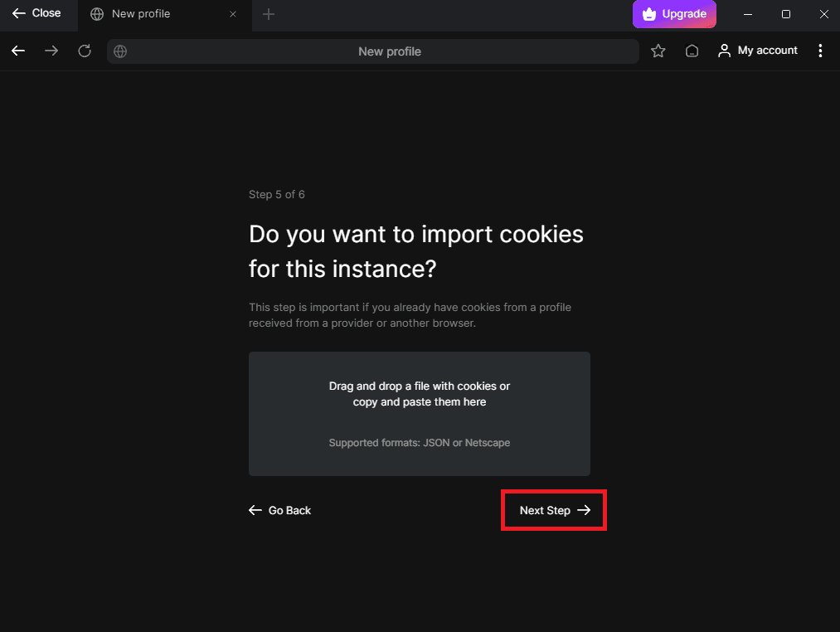Click the back navigation arrow

(x=17, y=51)
